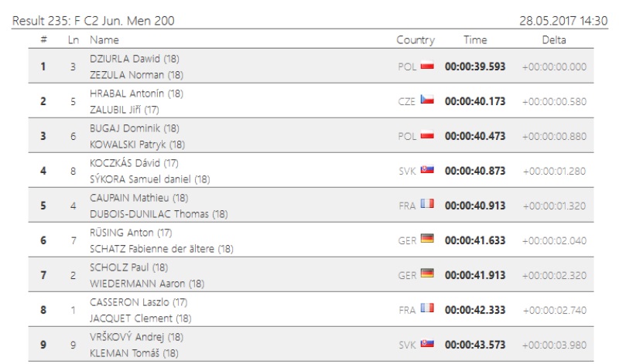Viewport: 619px width, 364px height.
Task: Click the Polish flag in the rank 3 row
Action: (x=426, y=135)
